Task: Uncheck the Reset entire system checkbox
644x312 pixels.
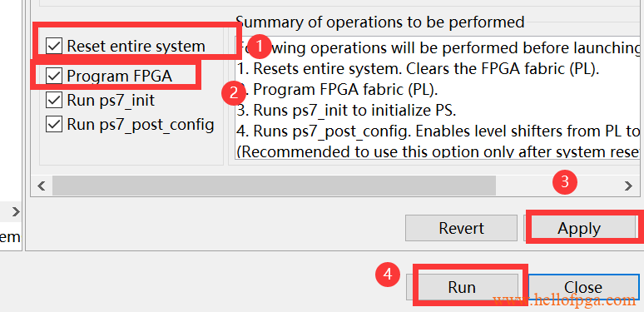Action: pyautogui.click(x=54, y=46)
